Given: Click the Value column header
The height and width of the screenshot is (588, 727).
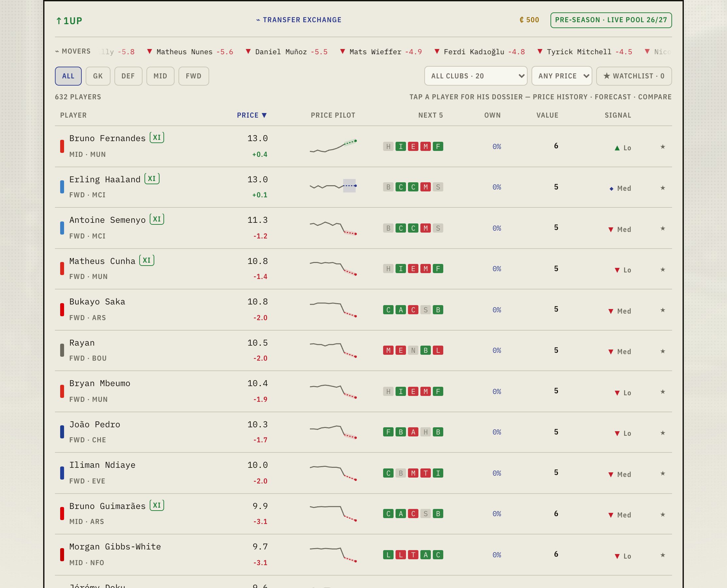Looking at the screenshot, I should click(x=547, y=115).
